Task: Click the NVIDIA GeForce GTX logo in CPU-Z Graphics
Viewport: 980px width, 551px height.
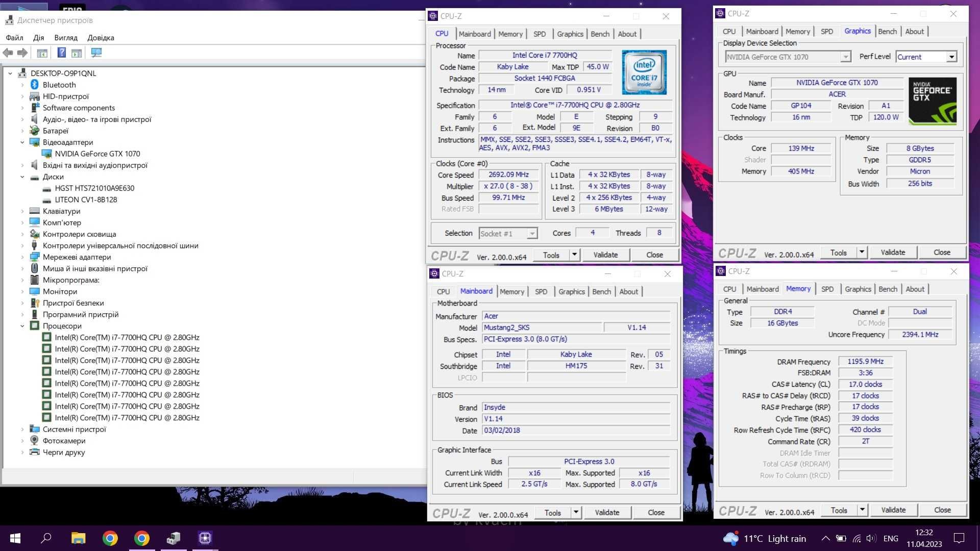Action: (x=932, y=101)
